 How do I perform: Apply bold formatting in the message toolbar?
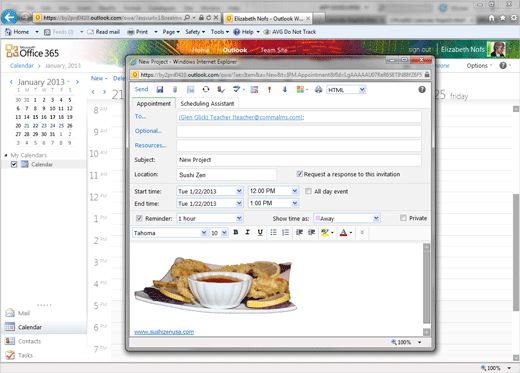point(236,232)
